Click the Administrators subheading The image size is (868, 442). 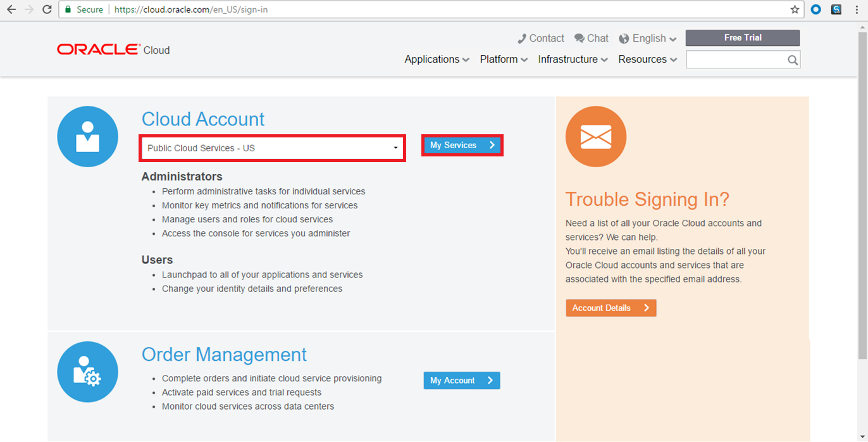tap(182, 177)
